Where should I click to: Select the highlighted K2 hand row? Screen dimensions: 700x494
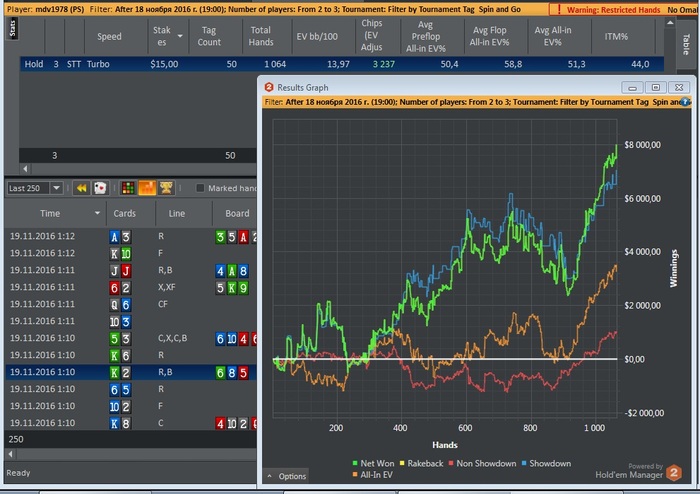coord(131,372)
